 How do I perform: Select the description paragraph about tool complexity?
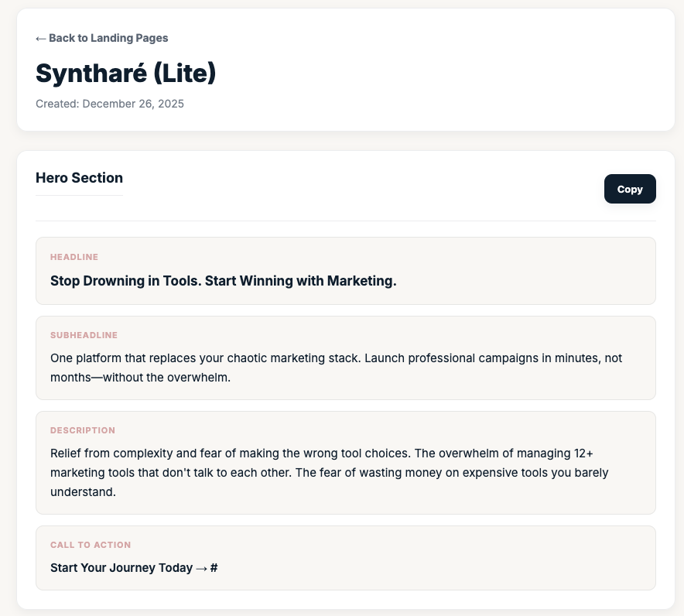(x=336, y=472)
